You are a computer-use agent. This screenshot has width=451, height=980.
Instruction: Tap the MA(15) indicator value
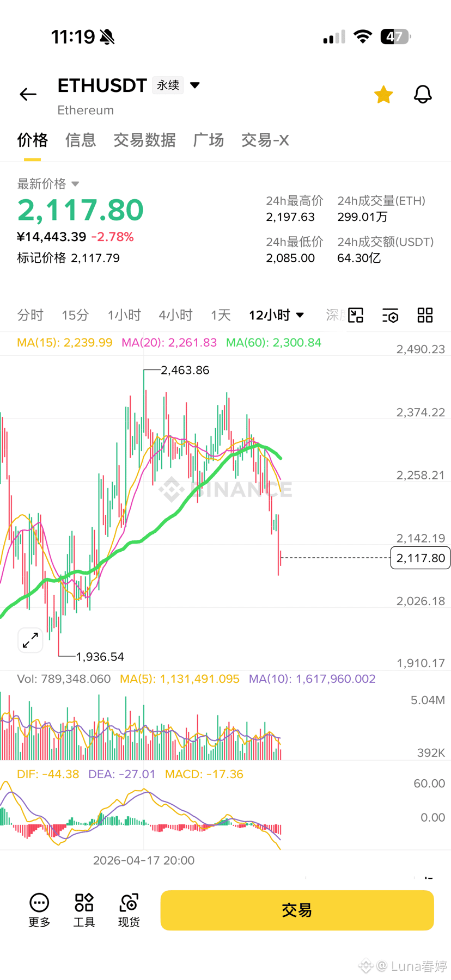coord(65,343)
